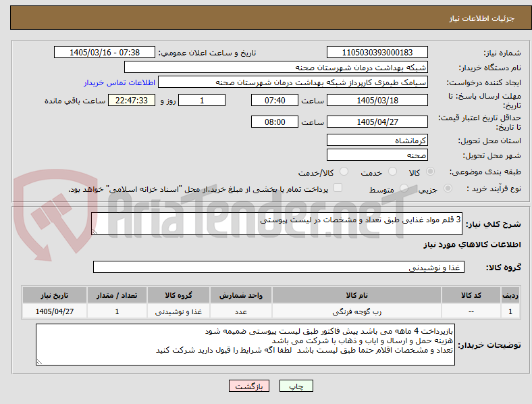Click the response deadline date 1405/03/18
This screenshot has height=404, width=532.
[x=377, y=100]
